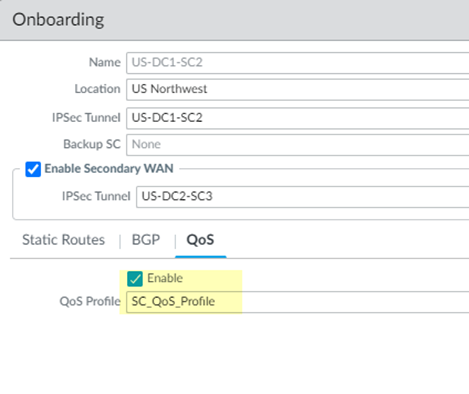This screenshot has height=394, width=469.
Task: Click the Onboarding dialog title
Action: [58, 20]
